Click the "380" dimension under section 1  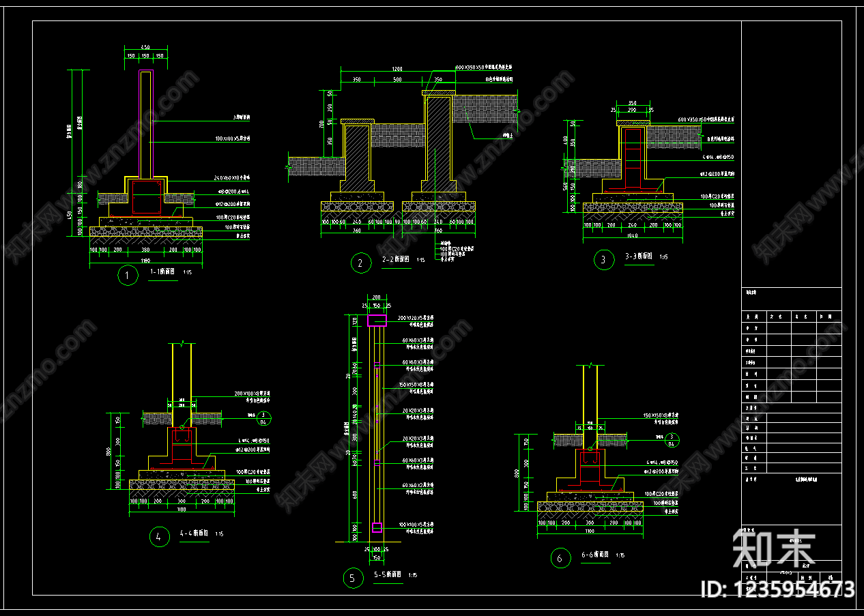[x=145, y=250]
